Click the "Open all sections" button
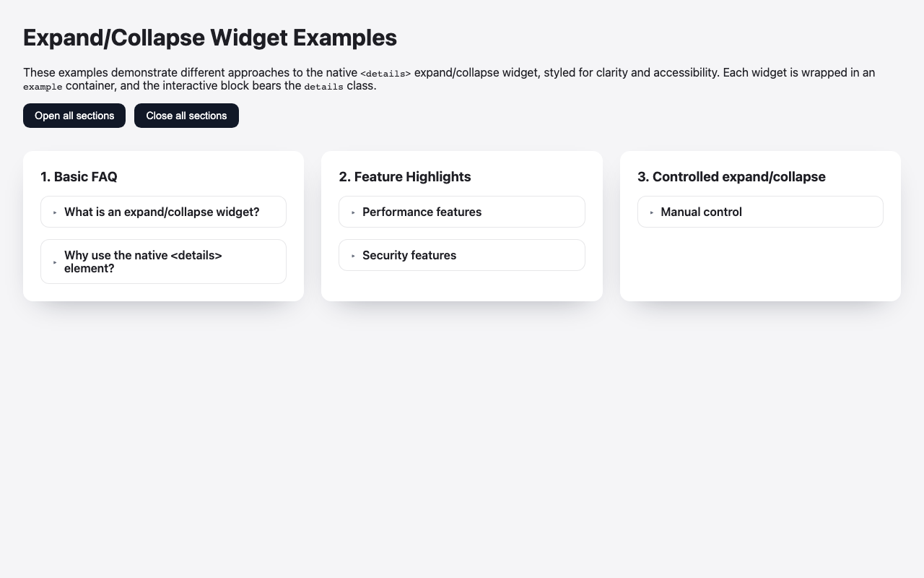This screenshot has height=578, width=924. click(74, 116)
